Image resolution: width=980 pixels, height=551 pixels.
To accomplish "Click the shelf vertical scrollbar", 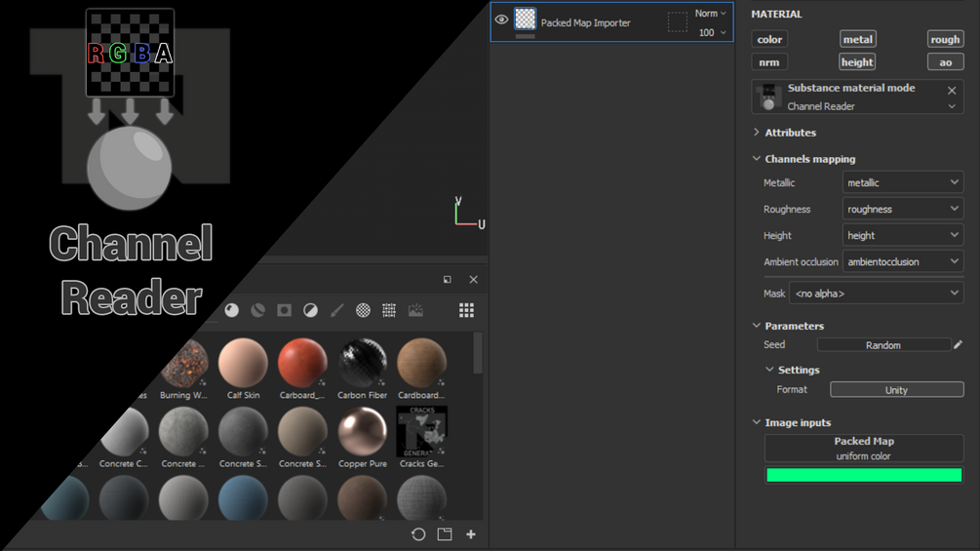I will coord(478,353).
